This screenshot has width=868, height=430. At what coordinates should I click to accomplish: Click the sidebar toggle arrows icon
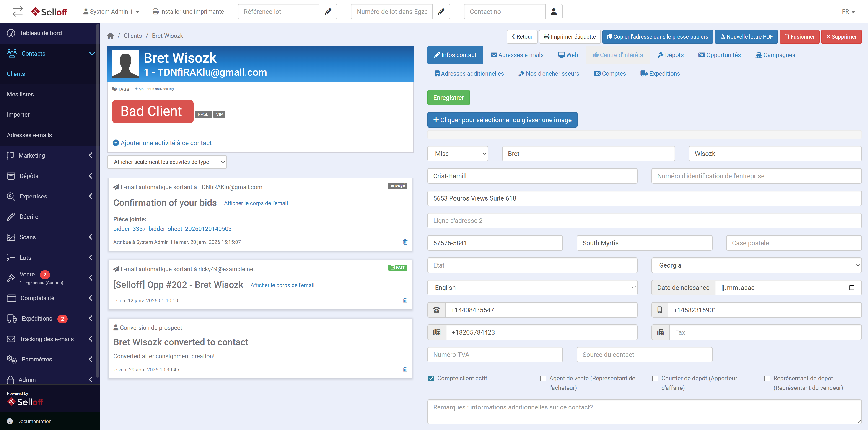[18, 11]
